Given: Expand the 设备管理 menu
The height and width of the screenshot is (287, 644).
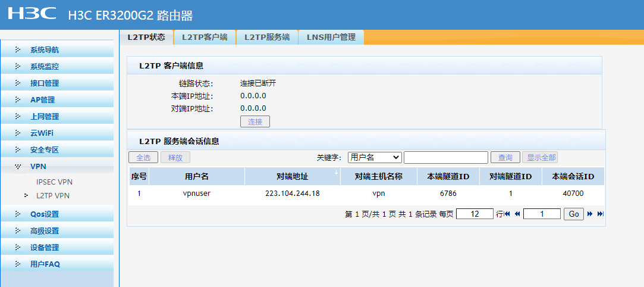Looking at the screenshot, I should click(56, 248).
